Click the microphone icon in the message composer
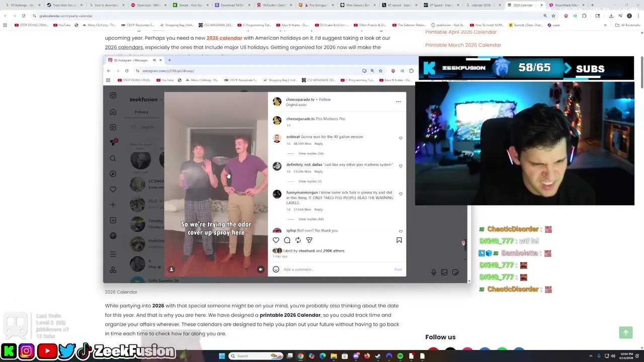This screenshot has height=362, width=644. pos(433,273)
